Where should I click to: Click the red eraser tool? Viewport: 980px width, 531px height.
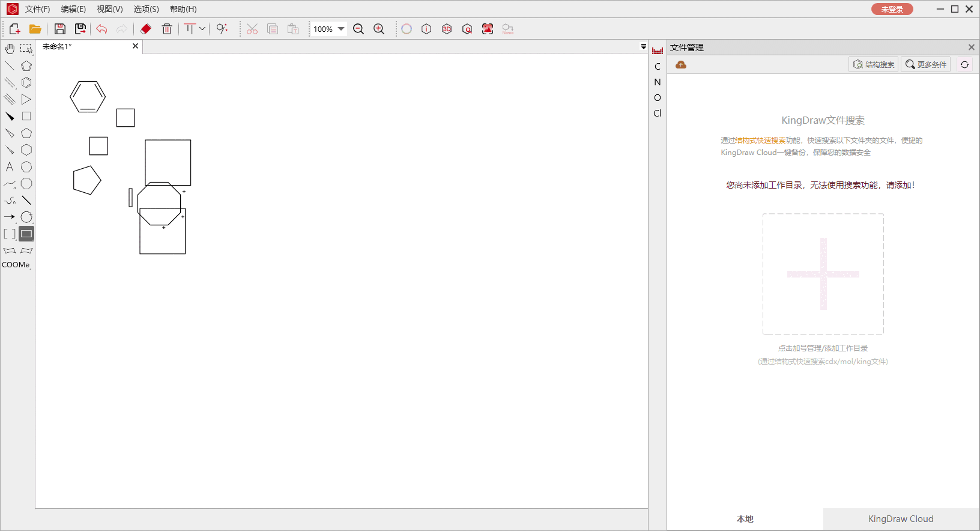(x=146, y=29)
